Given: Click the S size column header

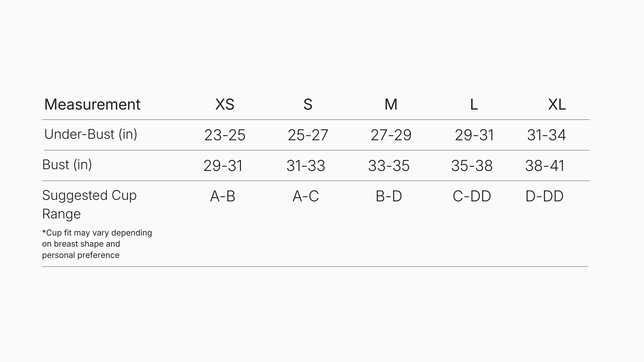Looking at the screenshot, I should click(308, 104).
